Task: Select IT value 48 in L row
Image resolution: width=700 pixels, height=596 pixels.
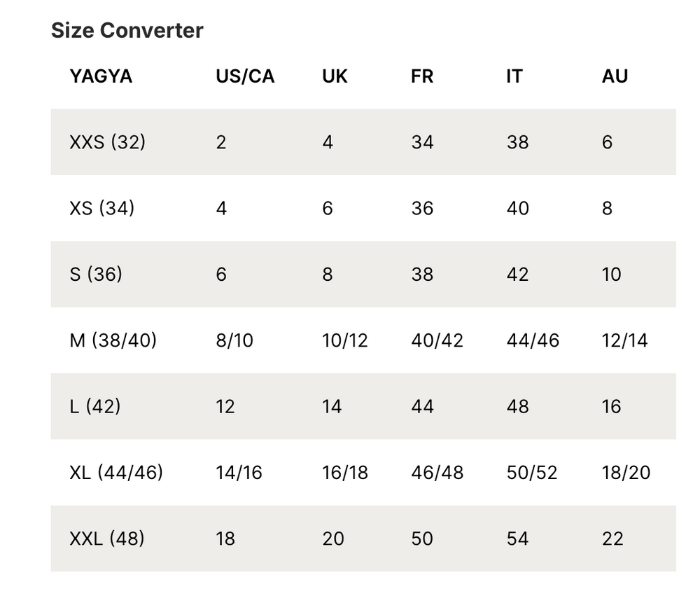Action: pos(517,407)
